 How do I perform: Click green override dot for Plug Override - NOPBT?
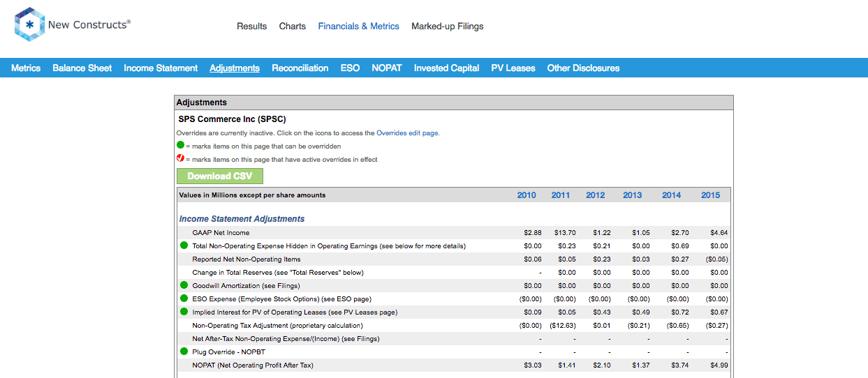tap(184, 351)
